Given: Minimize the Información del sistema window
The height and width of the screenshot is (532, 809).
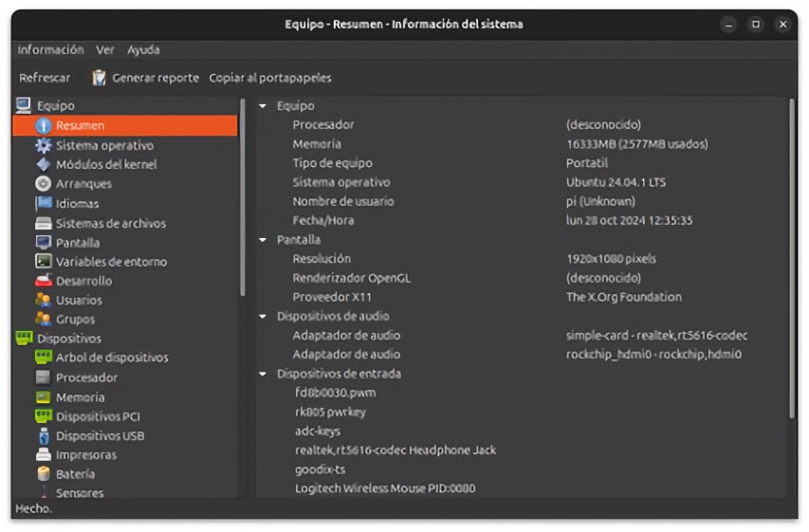Looking at the screenshot, I should pos(728,25).
